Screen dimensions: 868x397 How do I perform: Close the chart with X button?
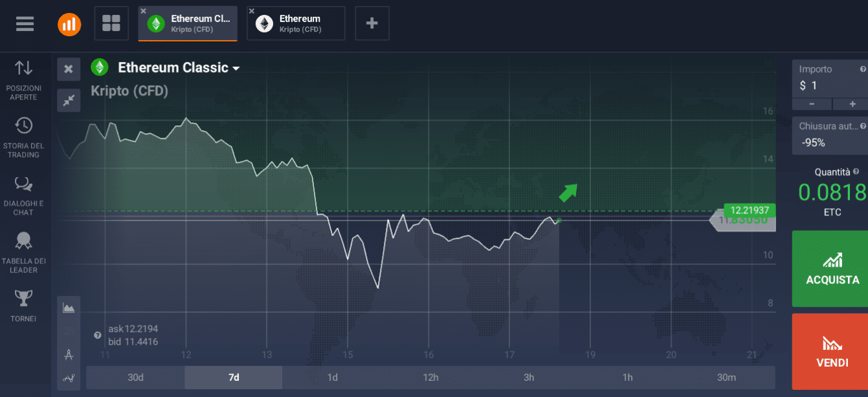pyautogui.click(x=69, y=69)
